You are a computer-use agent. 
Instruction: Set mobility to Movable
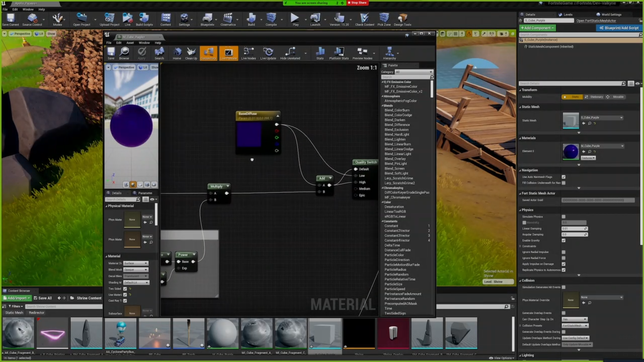pos(615,97)
